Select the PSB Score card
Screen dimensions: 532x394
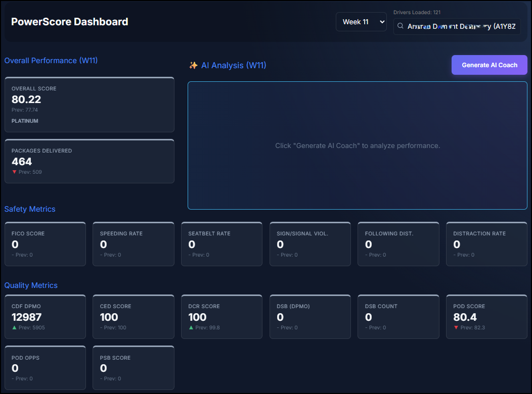[x=134, y=368]
